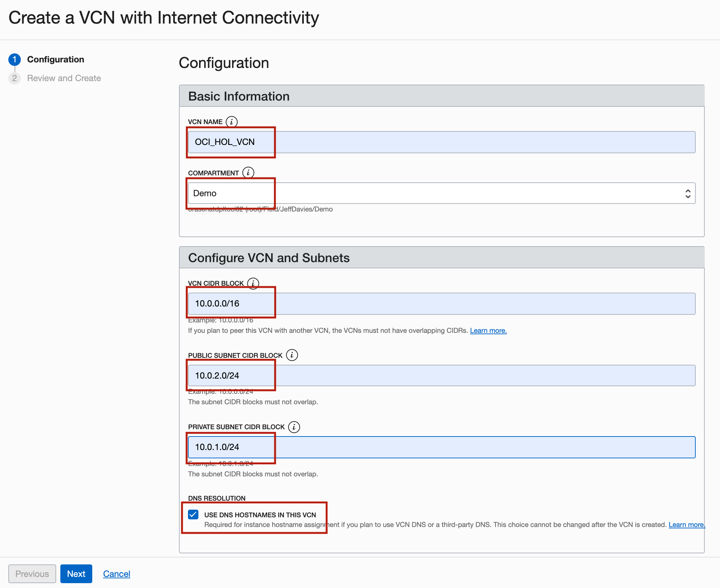Click the Cancel link
This screenshot has width=720, height=588.
click(x=117, y=574)
